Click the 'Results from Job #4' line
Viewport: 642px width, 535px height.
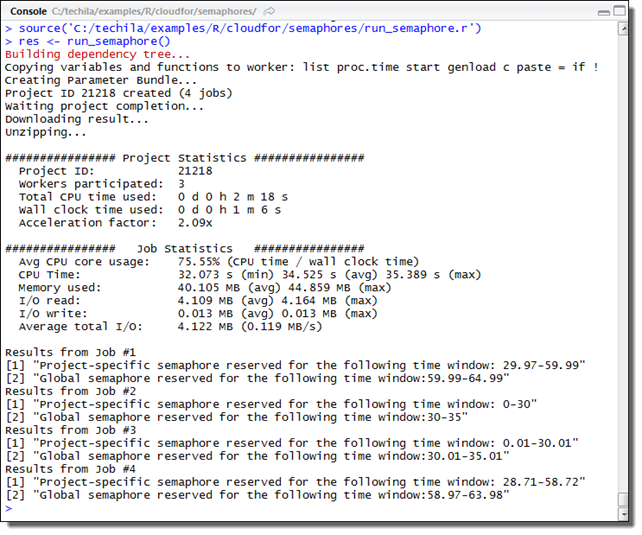70,469
